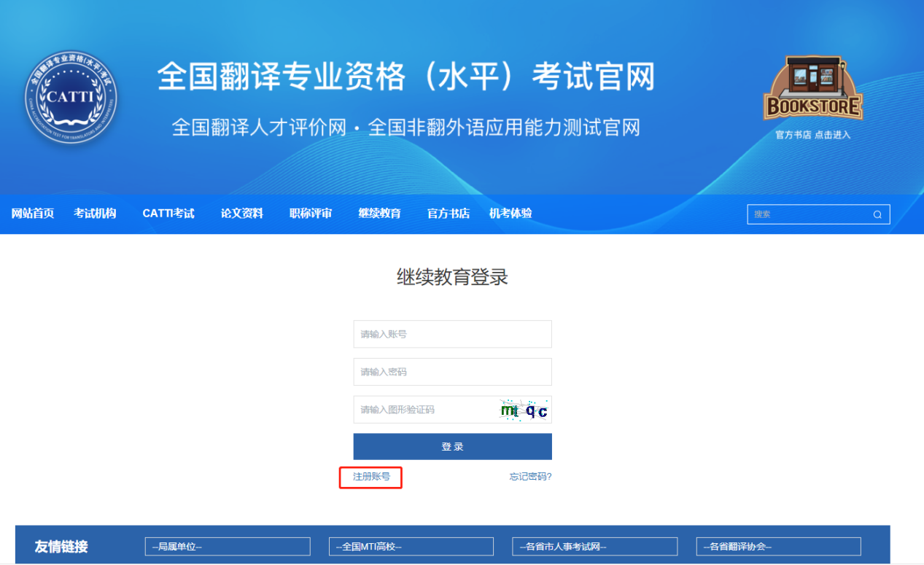The image size is (924, 565).
Task: Open 网站首页 in navigation bar
Action: [33, 214]
